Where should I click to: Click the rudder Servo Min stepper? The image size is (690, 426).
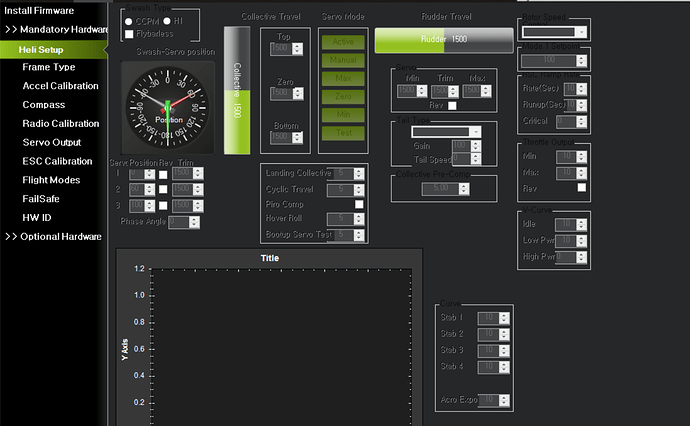(x=412, y=91)
